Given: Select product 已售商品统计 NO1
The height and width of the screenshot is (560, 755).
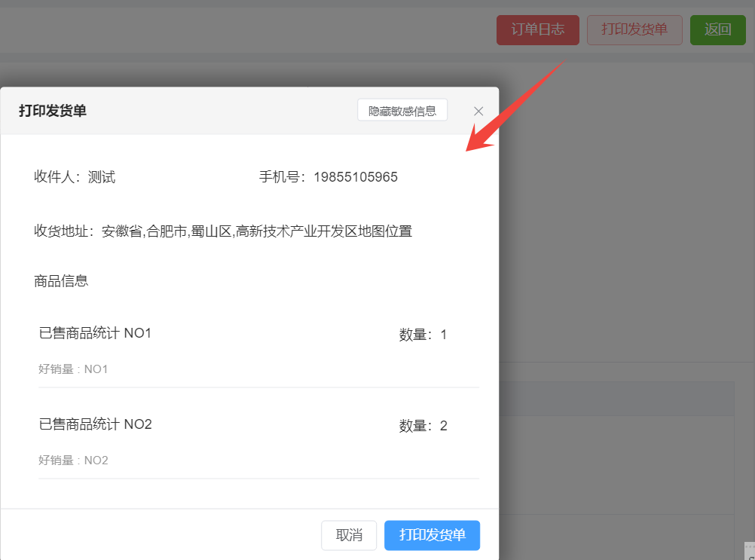Looking at the screenshot, I should 96,332.
